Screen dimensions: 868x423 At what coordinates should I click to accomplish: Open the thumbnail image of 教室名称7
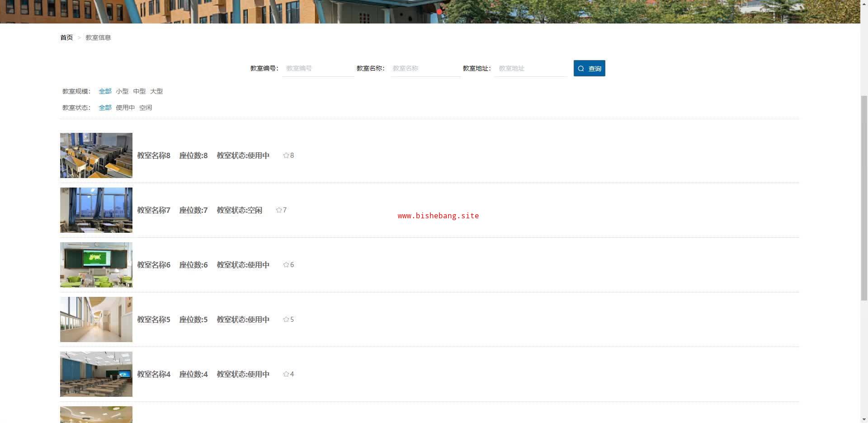point(96,210)
